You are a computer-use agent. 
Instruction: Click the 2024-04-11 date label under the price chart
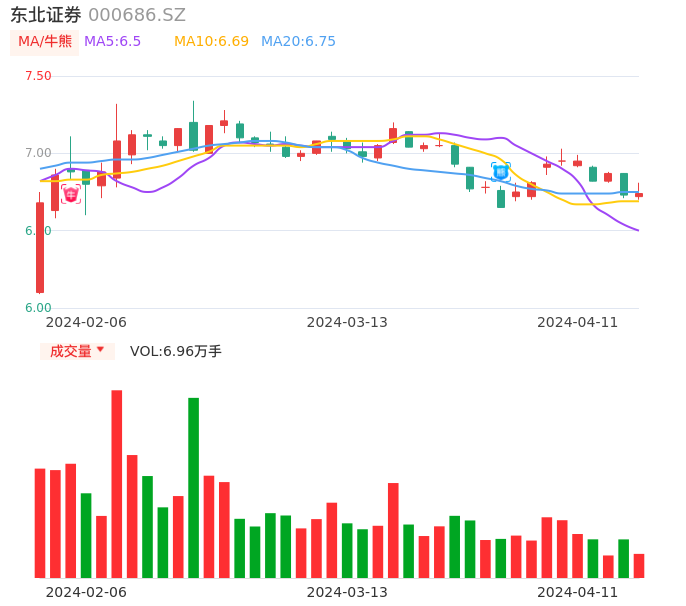click(577, 322)
